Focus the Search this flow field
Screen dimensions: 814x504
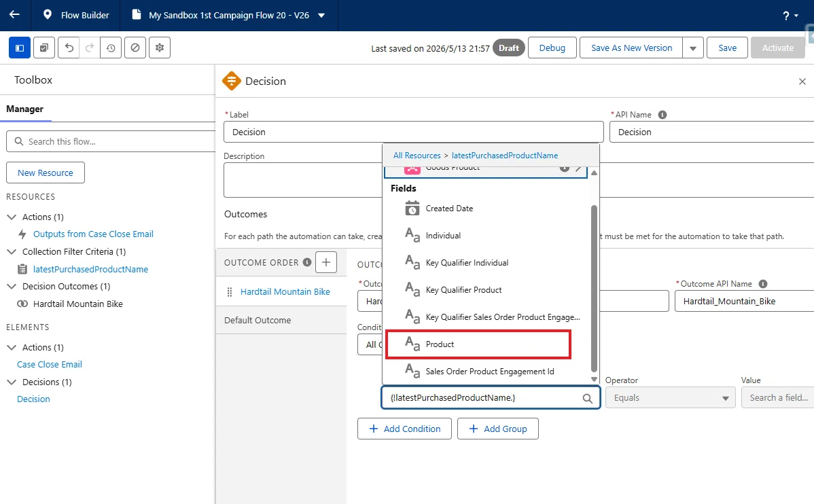pos(111,141)
